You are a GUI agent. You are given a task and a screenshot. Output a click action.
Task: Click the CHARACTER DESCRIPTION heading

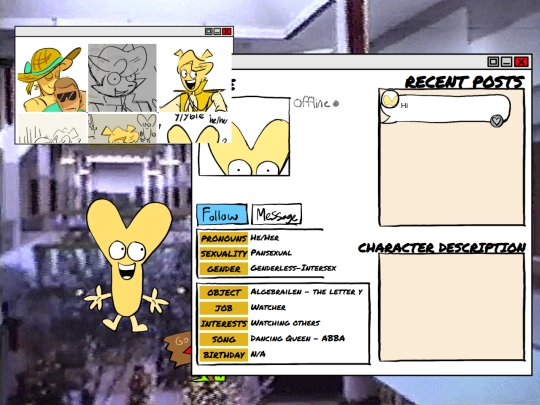(442, 248)
